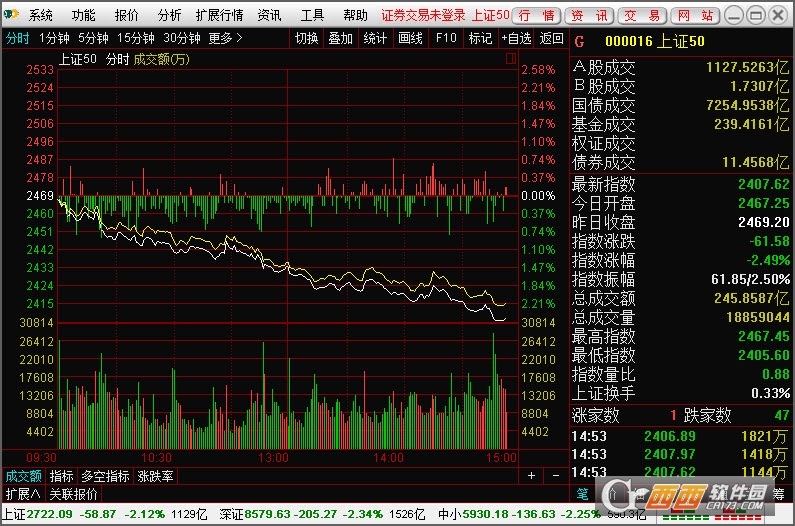Image resolution: width=795 pixels, height=526 pixels.
Task: Open the 分析 menu
Action: pyautogui.click(x=169, y=15)
